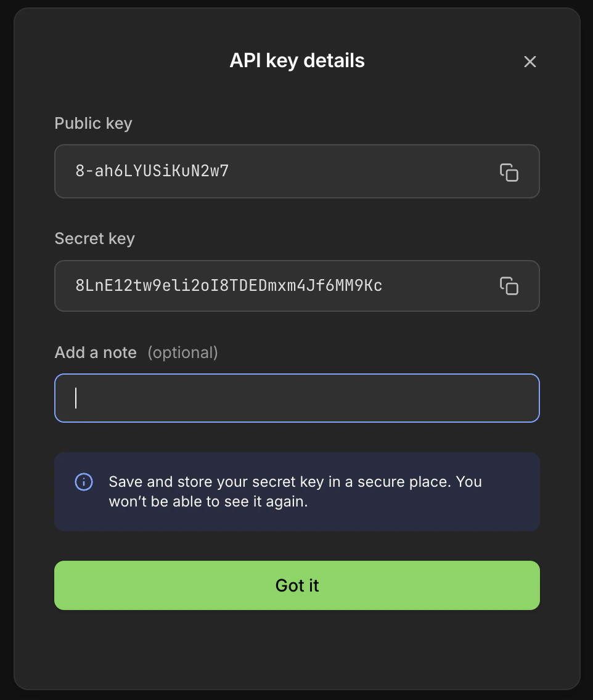Select the public key value 8-ah6LYUSiKuN2w7

pyautogui.click(x=153, y=171)
